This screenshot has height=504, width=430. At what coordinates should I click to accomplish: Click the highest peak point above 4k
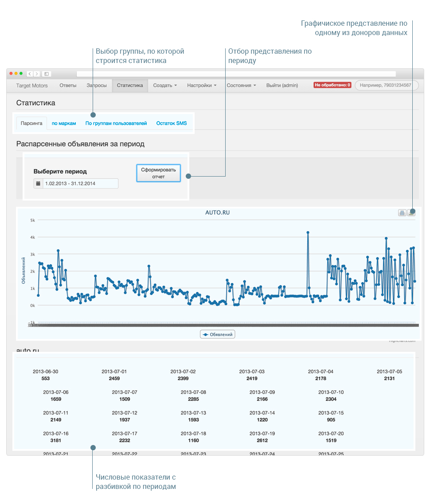tap(308, 232)
